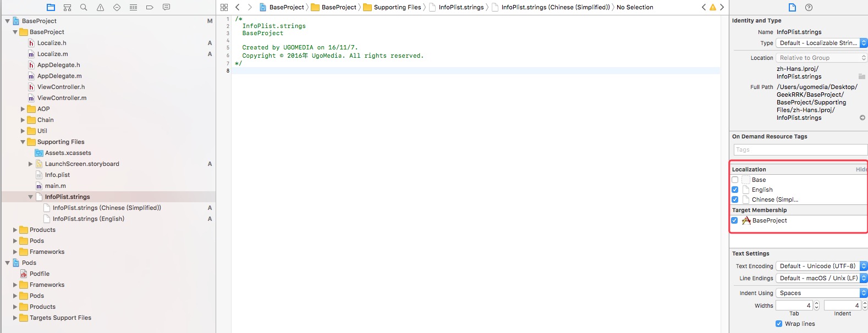
Task: Enable the Base localization checkbox
Action: click(x=735, y=180)
